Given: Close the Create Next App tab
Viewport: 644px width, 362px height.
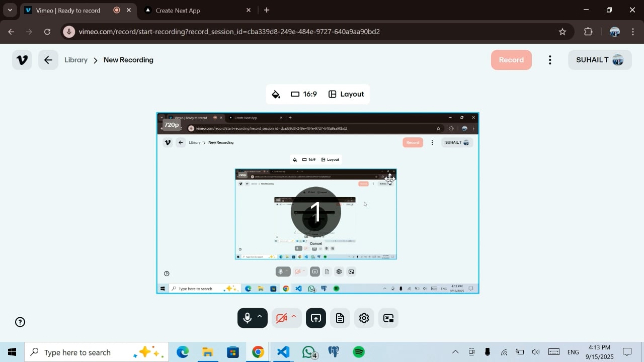Looking at the screenshot, I should tap(249, 10).
